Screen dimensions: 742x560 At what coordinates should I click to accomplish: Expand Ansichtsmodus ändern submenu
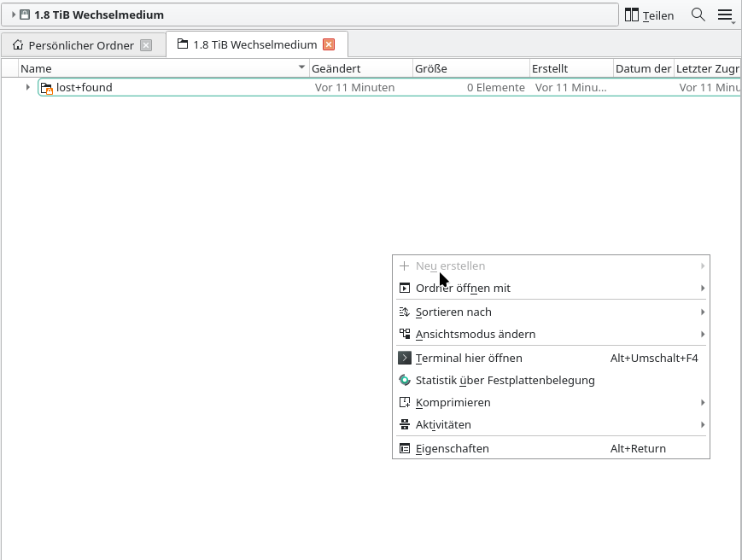coord(476,334)
